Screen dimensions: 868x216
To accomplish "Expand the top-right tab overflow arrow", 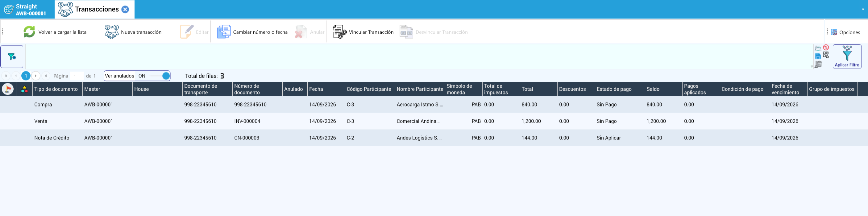I will pyautogui.click(x=863, y=9).
